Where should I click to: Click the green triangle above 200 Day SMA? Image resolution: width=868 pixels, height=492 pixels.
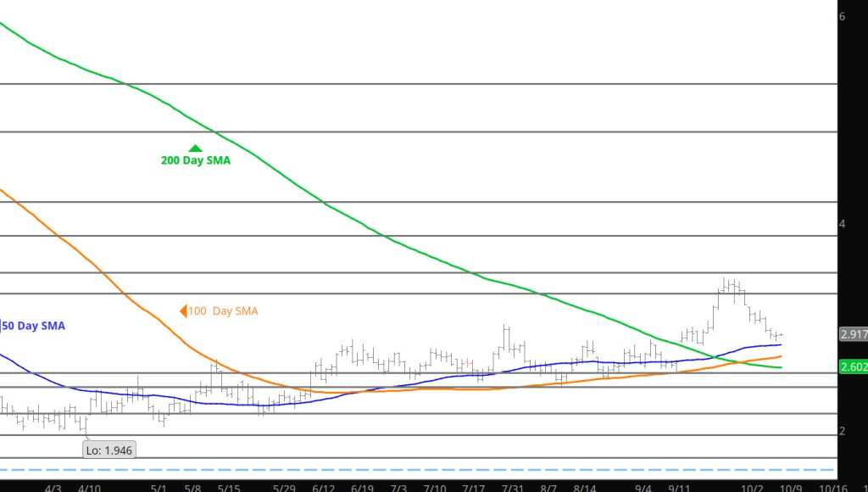coord(196,148)
